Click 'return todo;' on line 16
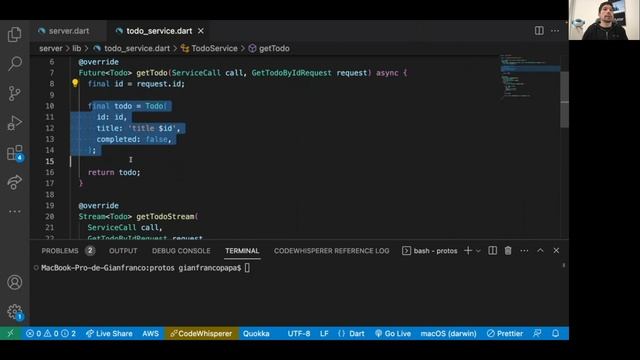The image size is (640, 360). 114,172
